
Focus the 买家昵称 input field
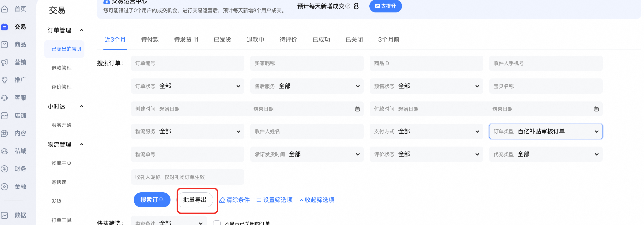pyautogui.click(x=307, y=63)
